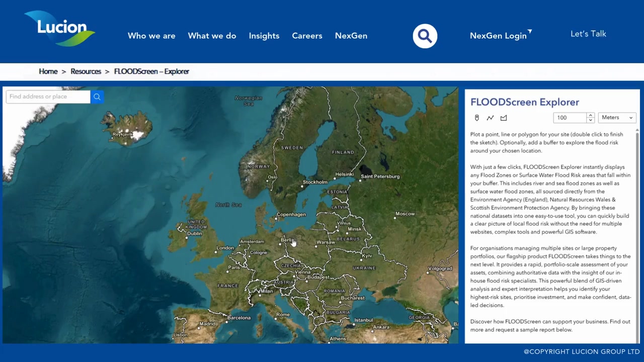Click the FLOODScreen – Explorer breadcrumb
This screenshot has width=644, height=362.
[x=151, y=71]
